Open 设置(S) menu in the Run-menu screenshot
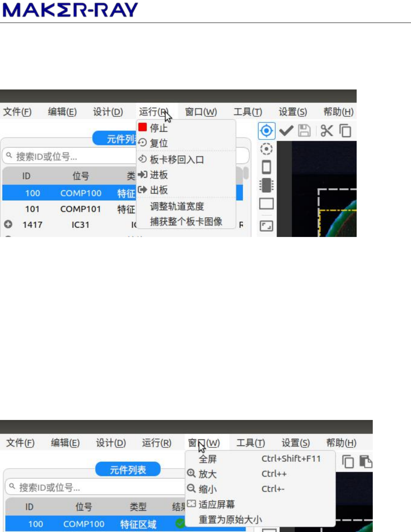The height and width of the screenshot is (532, 411). pos(293,112)
